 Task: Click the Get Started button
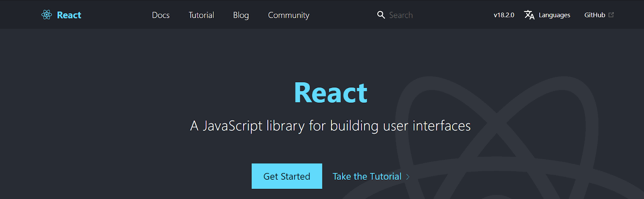[x=287, y=176]
